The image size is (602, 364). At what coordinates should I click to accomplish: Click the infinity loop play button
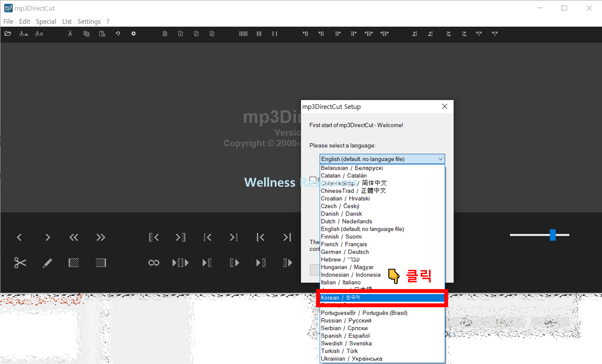[x=154, y=263]
